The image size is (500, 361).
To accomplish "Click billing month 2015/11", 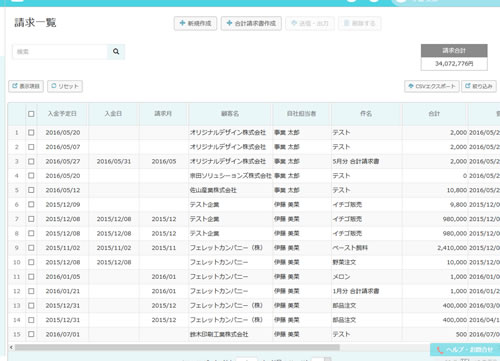I will pyautogui.click(x=164, y=248).
